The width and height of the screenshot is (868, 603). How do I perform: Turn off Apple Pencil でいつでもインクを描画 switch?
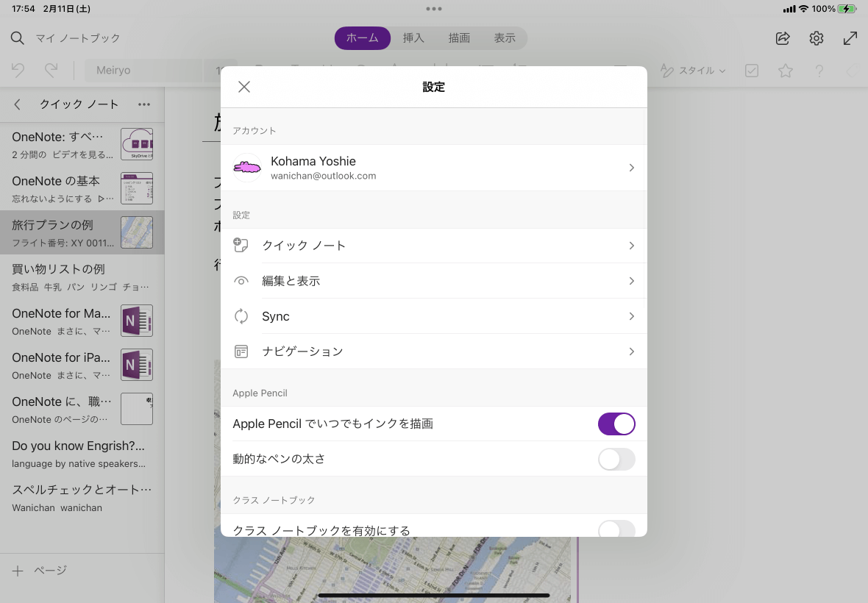(616, 424)
